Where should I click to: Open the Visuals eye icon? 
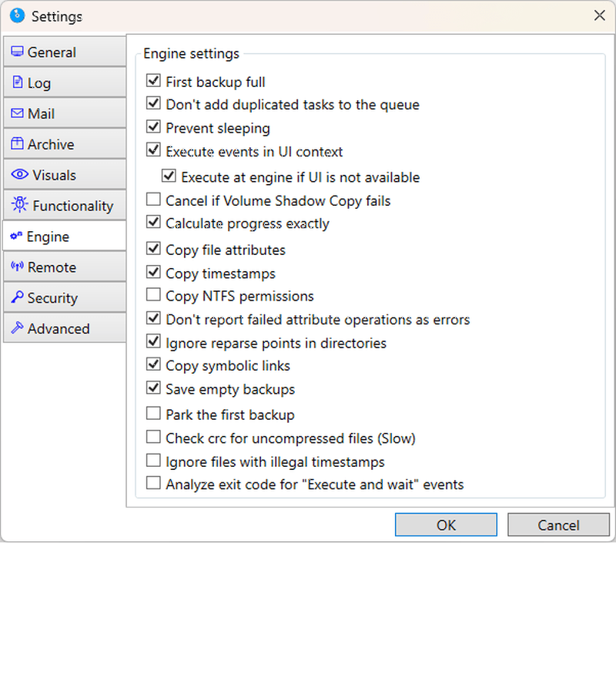(19, 174)
